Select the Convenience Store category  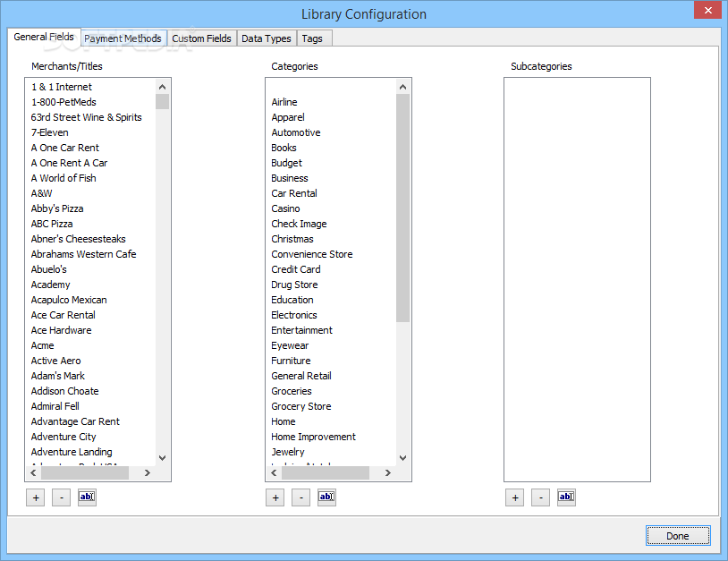(312, 254)
